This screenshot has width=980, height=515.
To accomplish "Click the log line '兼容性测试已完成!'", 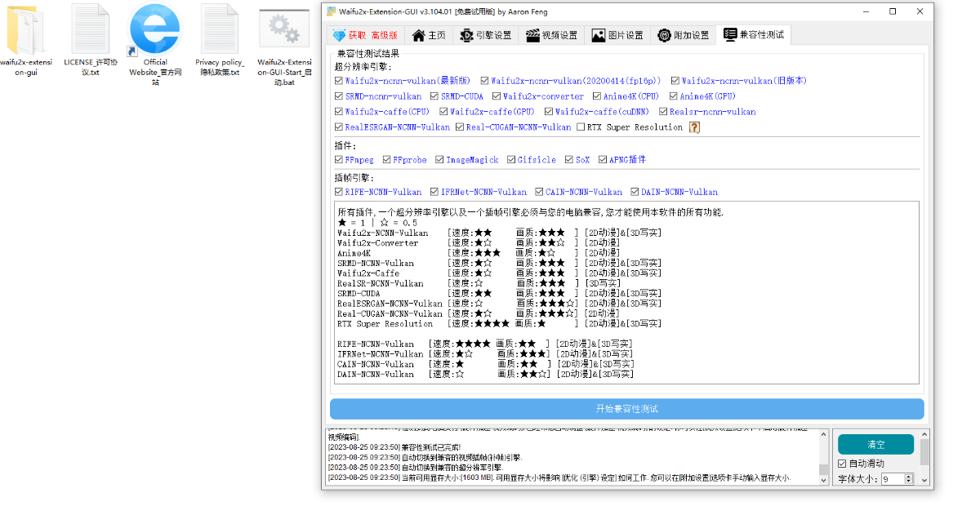I will (x=394, y=447).
